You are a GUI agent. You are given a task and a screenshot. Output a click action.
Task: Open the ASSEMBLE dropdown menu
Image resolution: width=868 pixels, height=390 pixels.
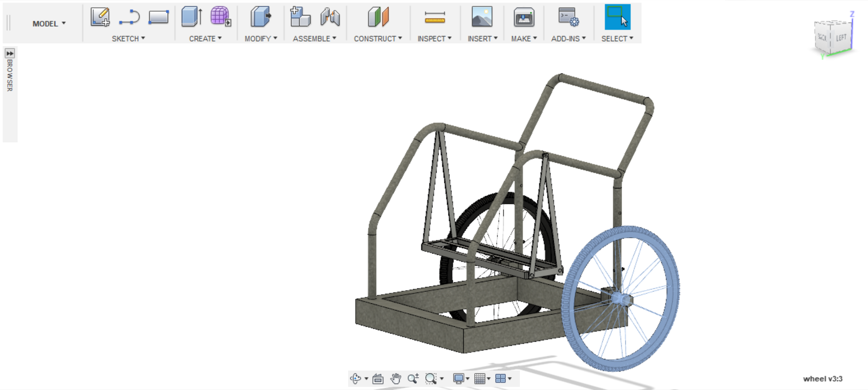(x=315, y=39)
